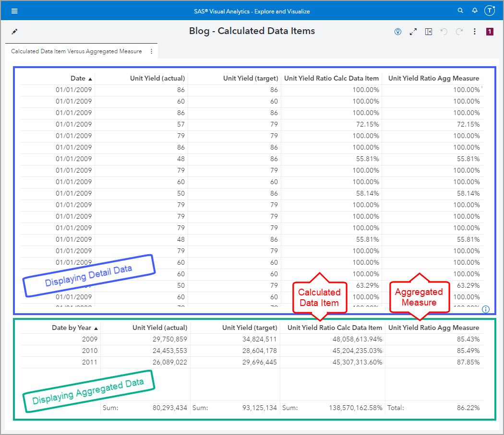Viewport: 504px width, 435px height.
Task: View notifications via the bell icon
Action: click(x=475, y=10)
